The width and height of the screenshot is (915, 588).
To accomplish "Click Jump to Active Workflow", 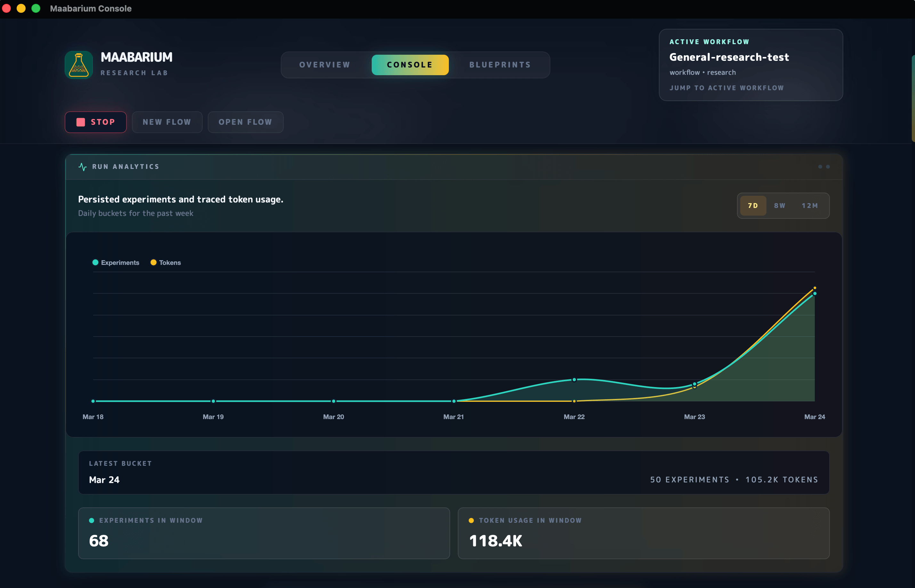I will pyautogui.click(x=726, y=88).
